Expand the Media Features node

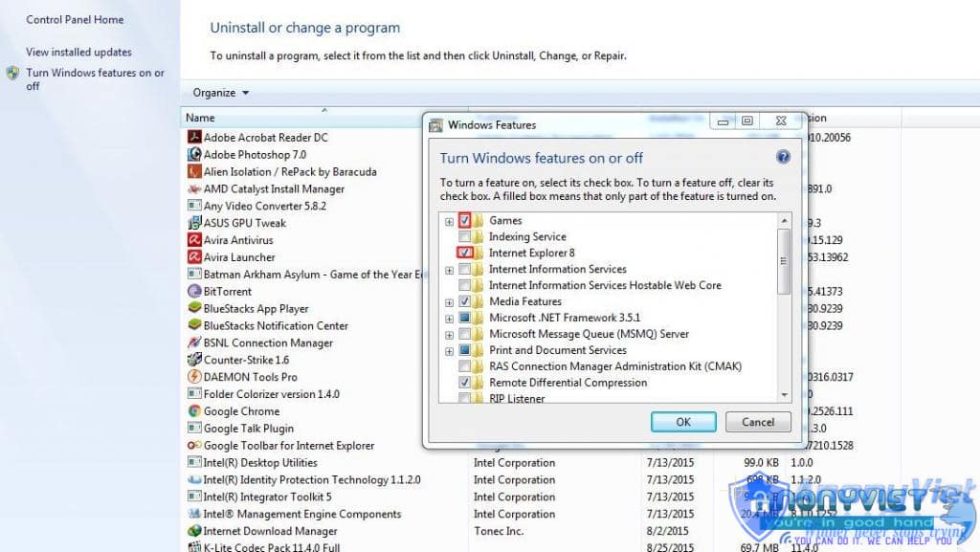(x=449, y=303)
